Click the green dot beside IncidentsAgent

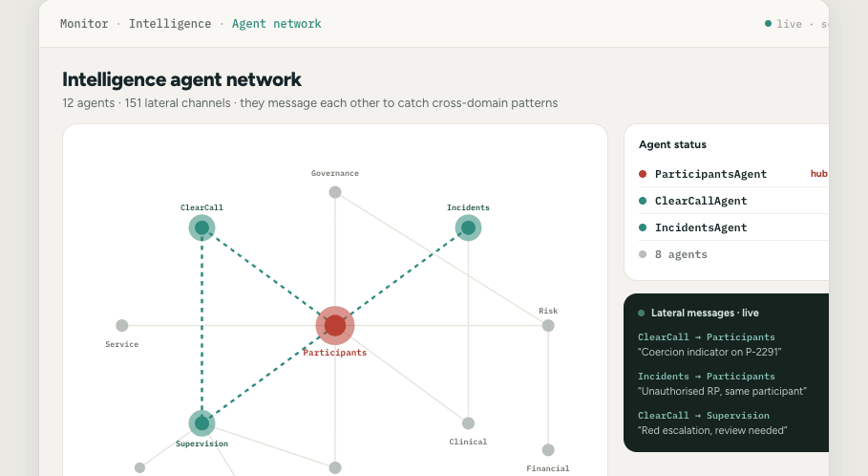[x=643, y=227]
